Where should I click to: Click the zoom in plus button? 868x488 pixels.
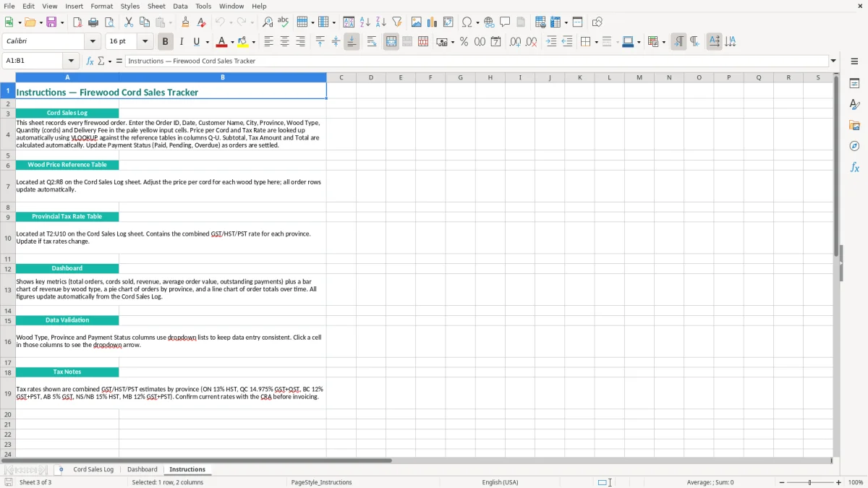coord(839,482)
